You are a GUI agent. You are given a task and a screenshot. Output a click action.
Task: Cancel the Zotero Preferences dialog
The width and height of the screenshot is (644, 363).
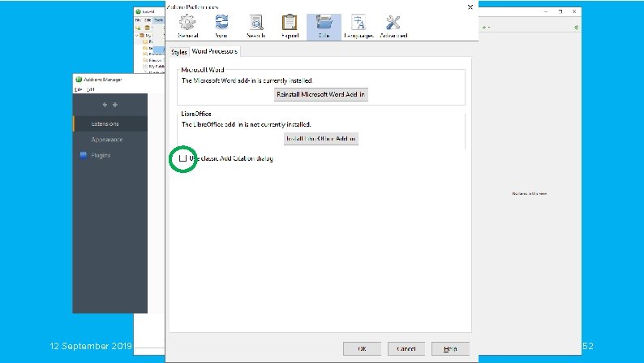tap(406, 348)
